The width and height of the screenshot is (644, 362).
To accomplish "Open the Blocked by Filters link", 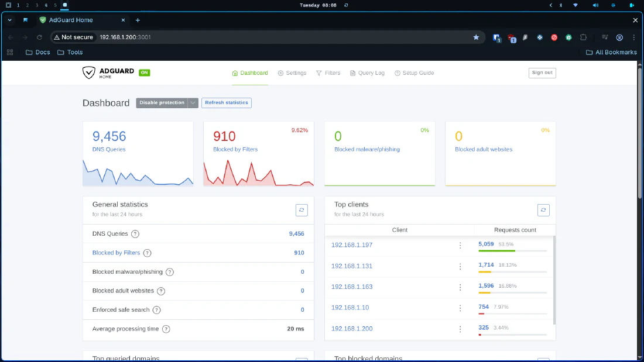I will 117,253.
